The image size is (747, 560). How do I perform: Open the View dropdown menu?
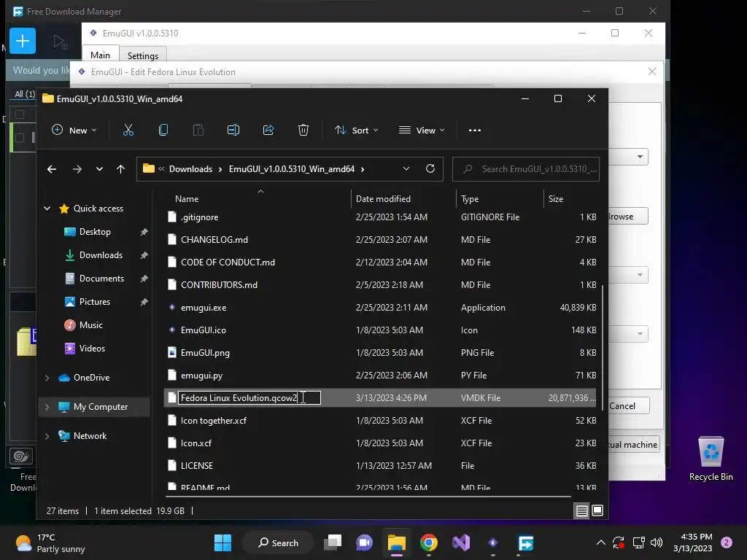[422, 130]
